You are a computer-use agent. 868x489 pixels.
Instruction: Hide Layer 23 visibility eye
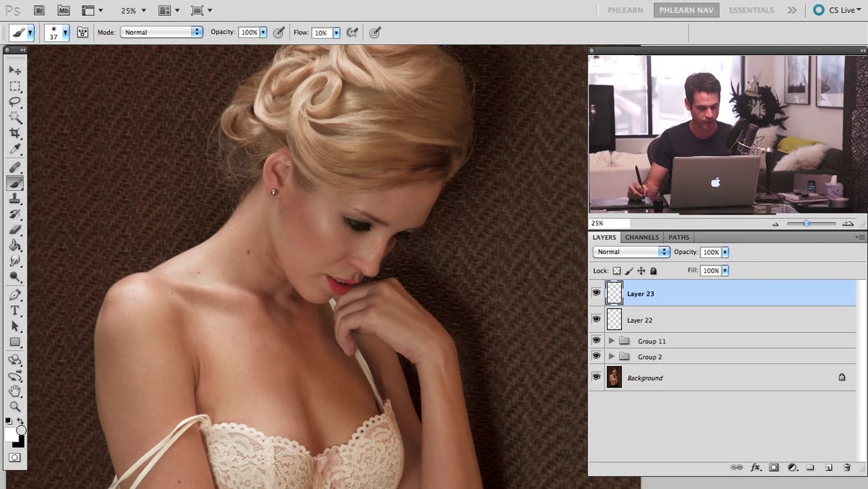pos(597,293)
